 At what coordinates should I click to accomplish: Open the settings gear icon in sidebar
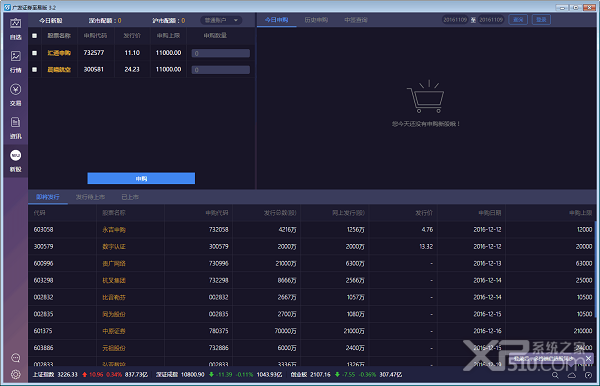point(16,374)
